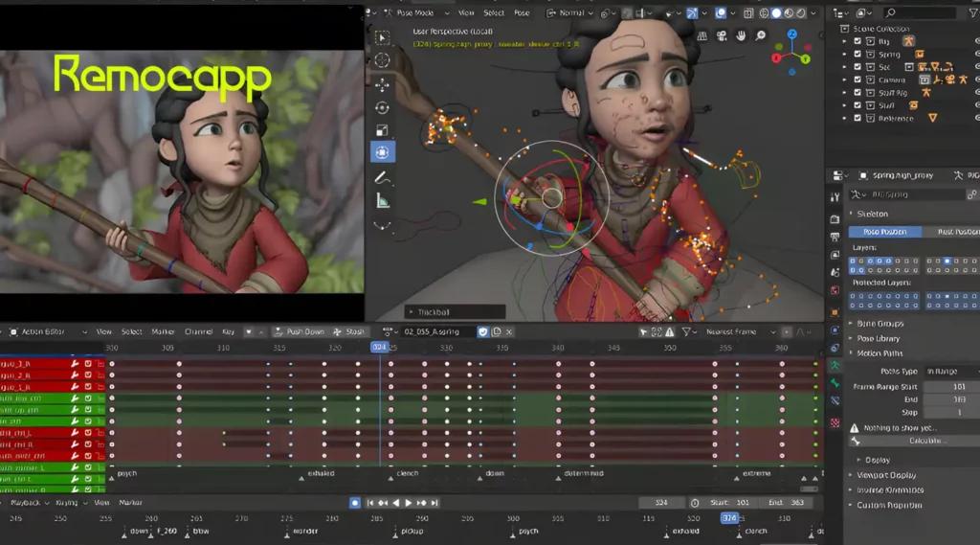
Task: Open the Action Editor mode dropdown
Action: click(x=48, y=331)
